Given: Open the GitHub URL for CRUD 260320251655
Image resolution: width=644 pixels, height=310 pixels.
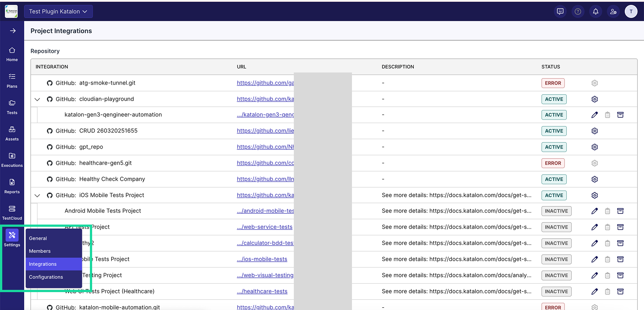Looking at the screenshot, I should 265,131.
